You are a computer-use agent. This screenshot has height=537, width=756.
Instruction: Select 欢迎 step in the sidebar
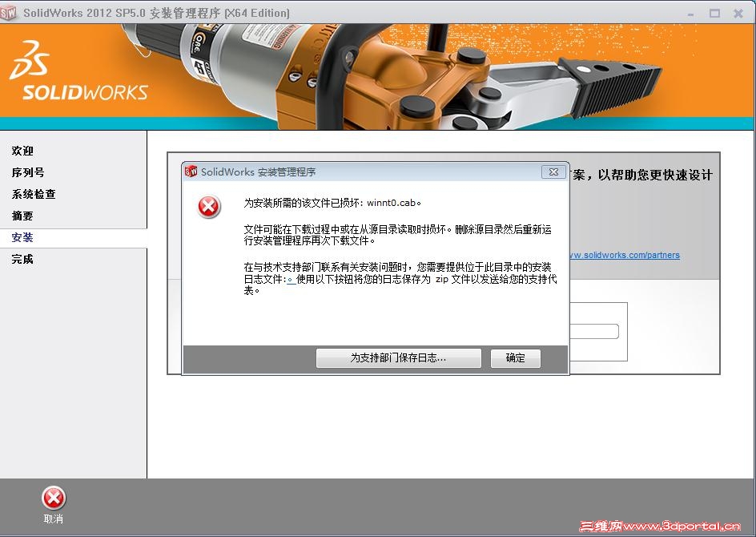click(22, 151)
